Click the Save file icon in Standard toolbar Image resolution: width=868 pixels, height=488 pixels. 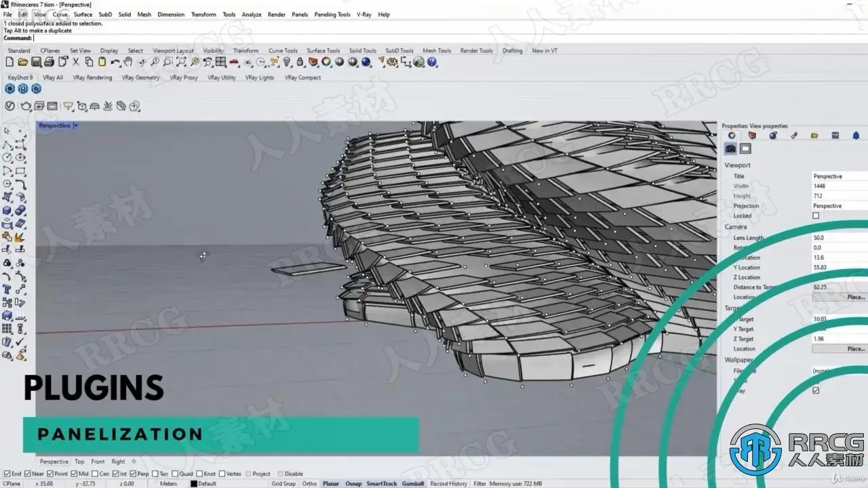pos(37,62)
